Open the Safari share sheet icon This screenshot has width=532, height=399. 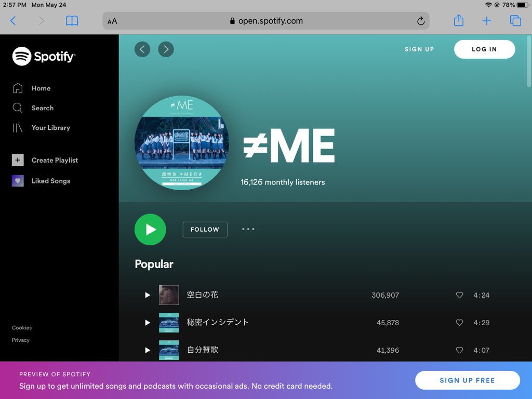tap(459, 20)
